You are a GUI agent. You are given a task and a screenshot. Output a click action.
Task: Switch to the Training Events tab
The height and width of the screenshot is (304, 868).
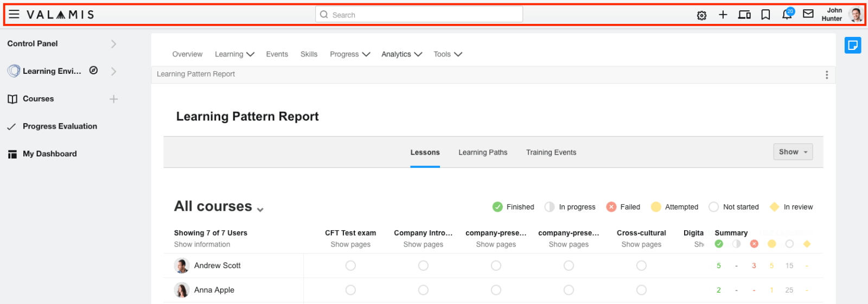coord(551,153)
